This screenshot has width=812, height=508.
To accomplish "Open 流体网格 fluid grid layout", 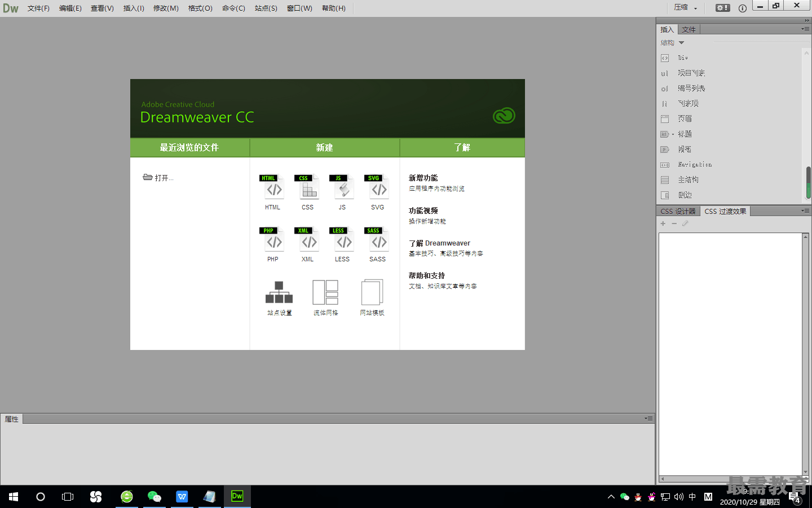I will (x=325, y=298).
